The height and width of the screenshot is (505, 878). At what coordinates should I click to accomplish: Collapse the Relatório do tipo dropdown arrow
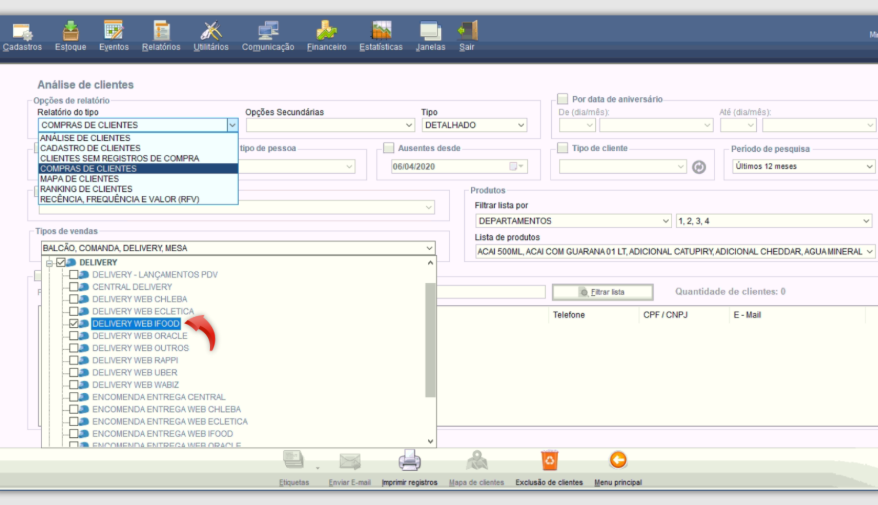click(232, 125)
